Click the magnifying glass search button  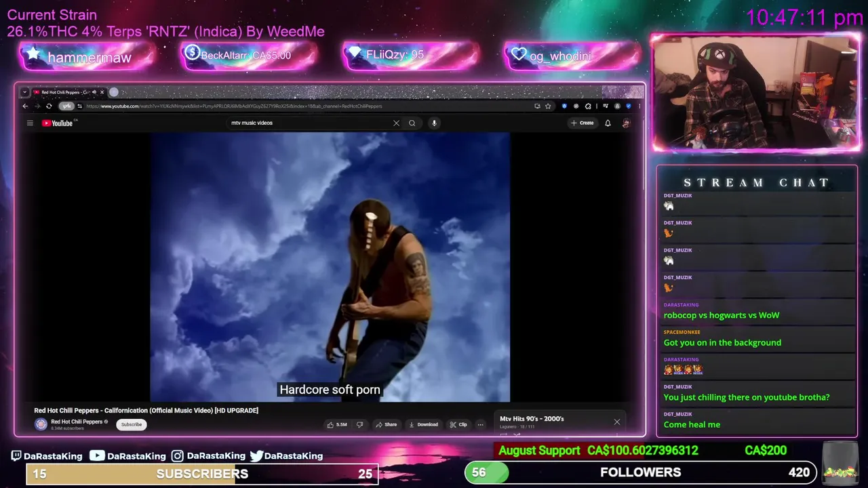[x=412, y=123]
